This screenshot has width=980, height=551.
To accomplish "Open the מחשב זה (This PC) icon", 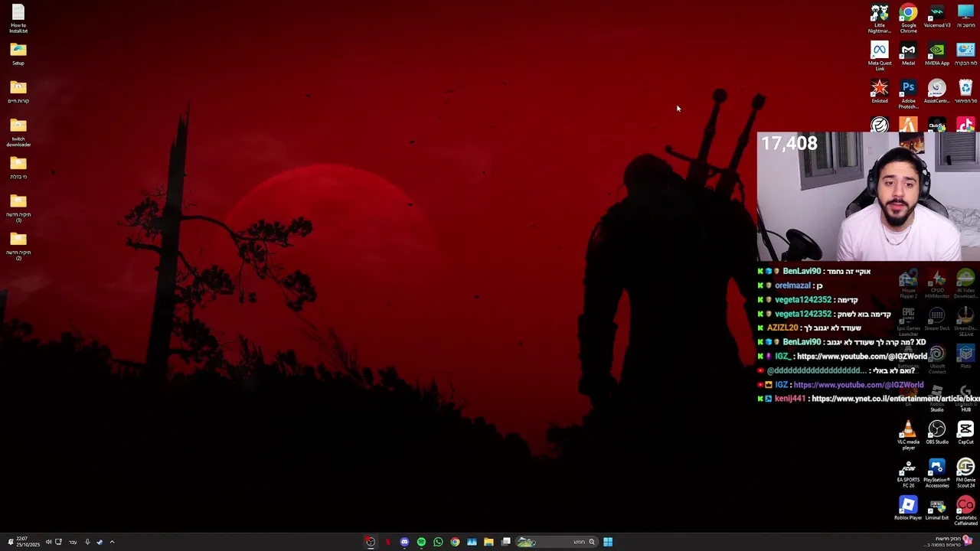I will pyautogui.click(x=965, y=16).
